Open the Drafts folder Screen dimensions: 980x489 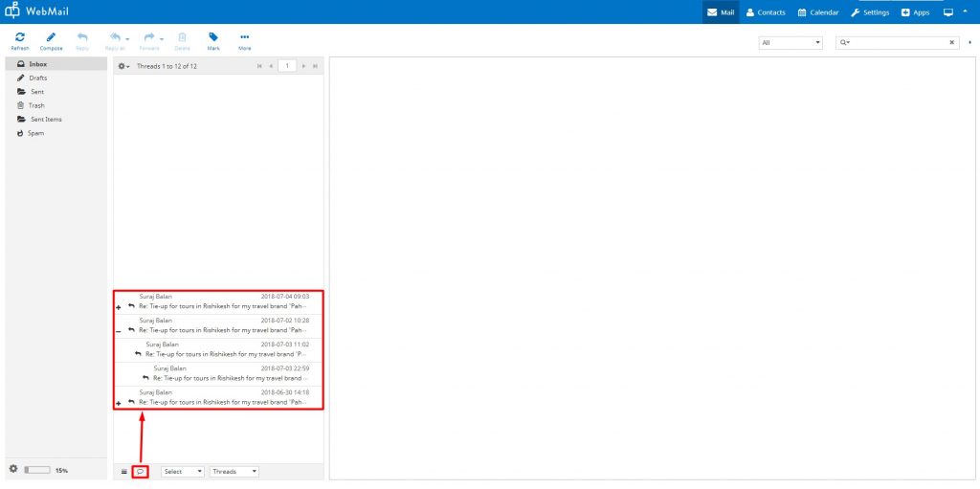(x=38, y=78)
